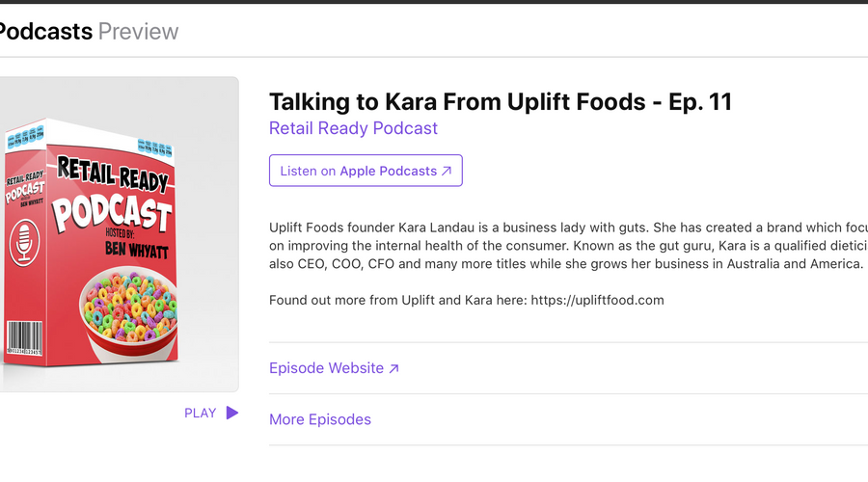868x482 pixels.
Task: Click the Listen on Apple Podcasts button
Action: [366, 171]
